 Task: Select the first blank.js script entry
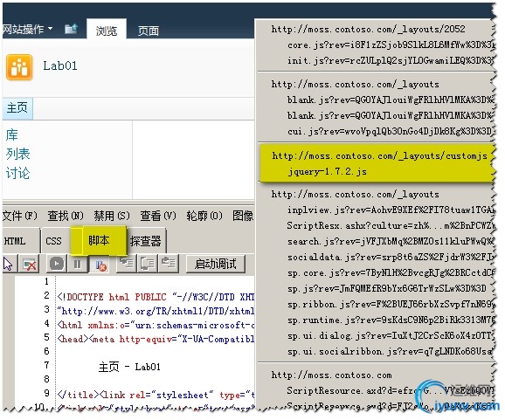click(391, 100)
